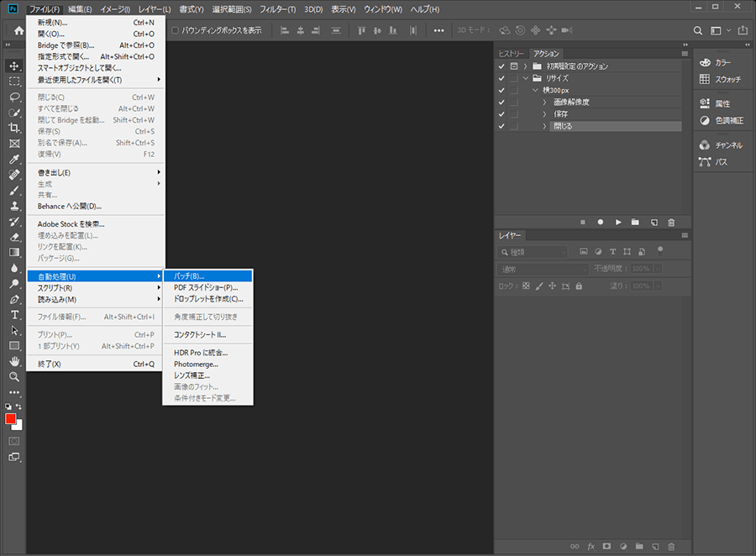Select the Hand tool
This screenshot has height=556, width=756.
[x=14, y=361]
